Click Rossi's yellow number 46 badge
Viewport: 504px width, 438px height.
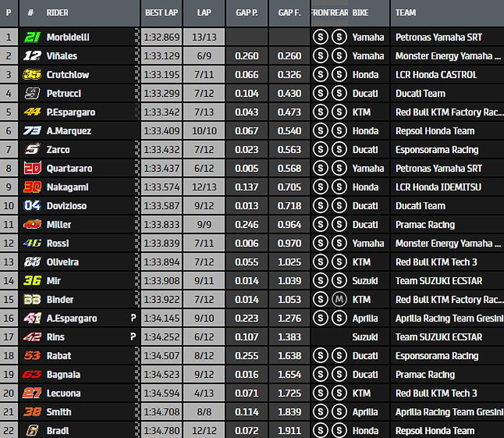[x=31, y=243]
